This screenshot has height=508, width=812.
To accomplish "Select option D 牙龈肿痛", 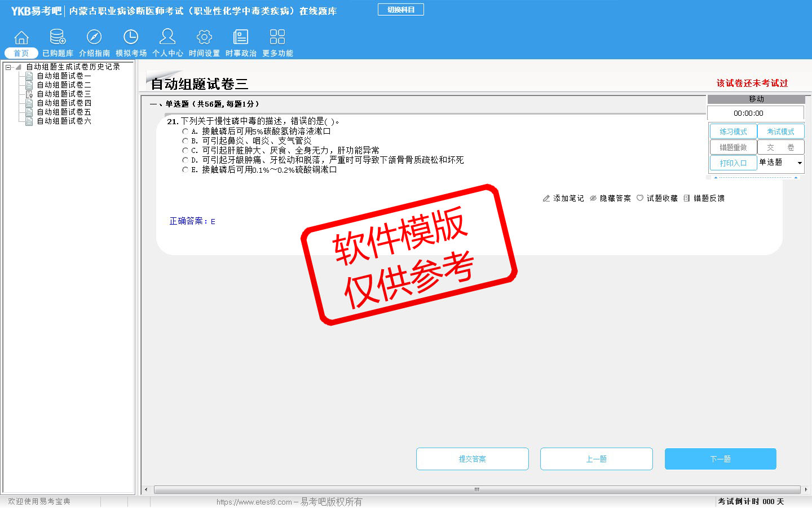I will tap(185, 160).
